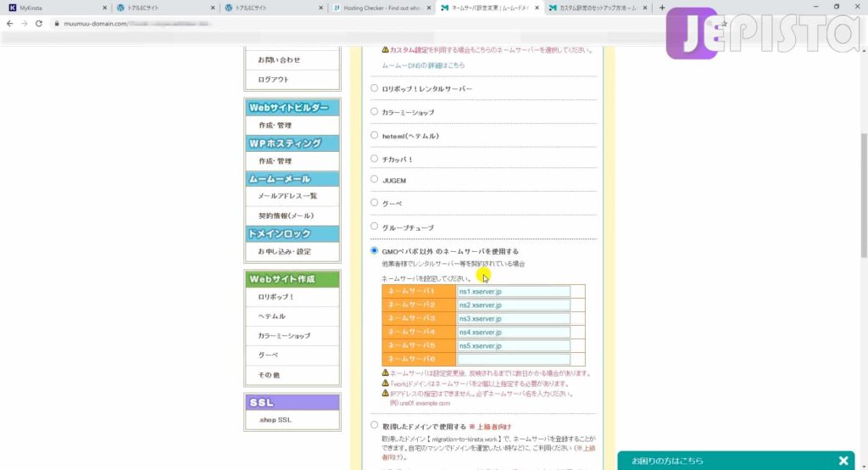The height and width of the screenshot is (470, 868).
Task: Click the Webサイトビルダー section header
Action: click(292, 108)
